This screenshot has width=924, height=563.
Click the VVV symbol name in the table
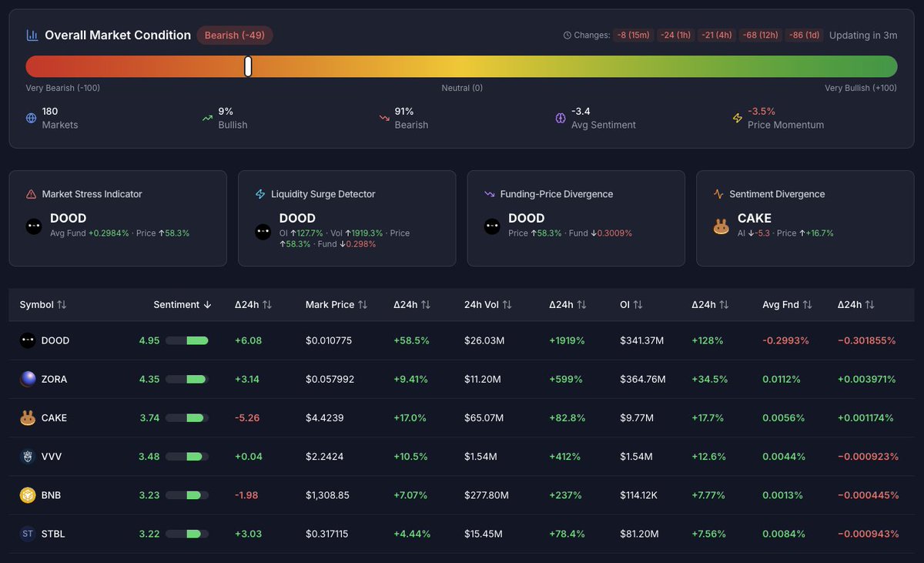52,457
